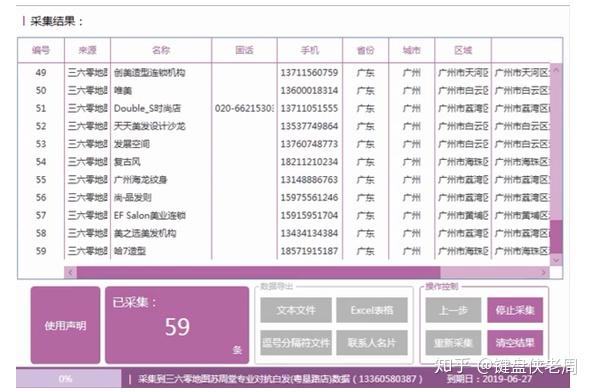Click the horizontal scrollbar right arrow
Image resolution: width=594 pixels, height=392 pixels.
point(544,272)
